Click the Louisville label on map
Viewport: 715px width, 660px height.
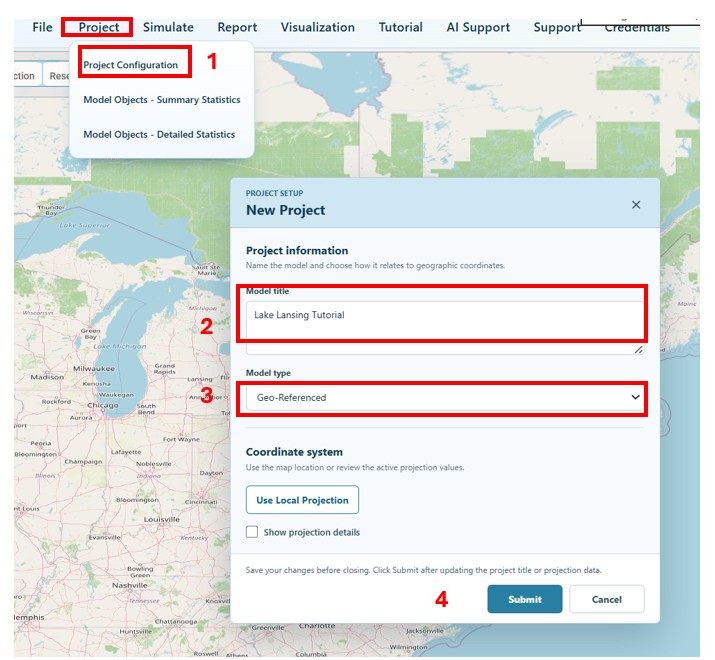pyautogui.click(x=162, y=519)
